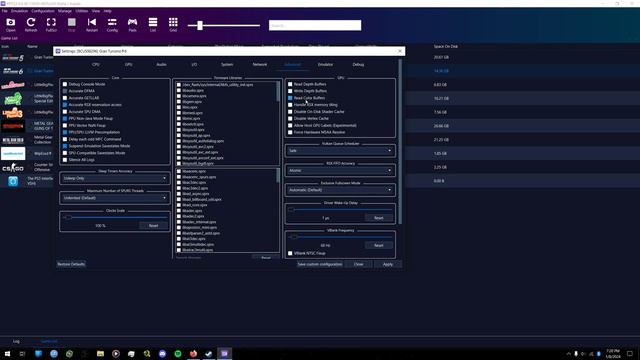
Task: Click the Apply button
Action: tap(388, 264)
